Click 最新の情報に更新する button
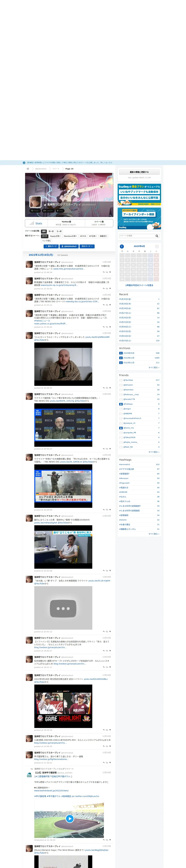186x868 pixels. click(139, 172)
